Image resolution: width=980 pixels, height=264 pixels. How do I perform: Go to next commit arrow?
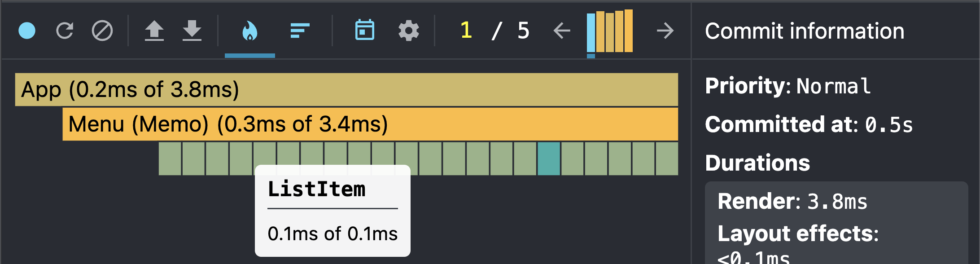pos(665,31)
